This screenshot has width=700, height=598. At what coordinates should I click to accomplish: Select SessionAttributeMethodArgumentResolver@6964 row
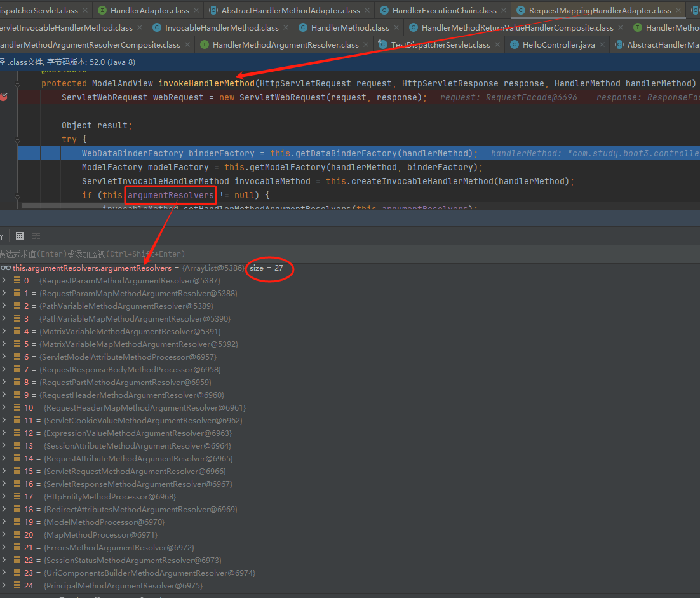(x=350, y=445)
